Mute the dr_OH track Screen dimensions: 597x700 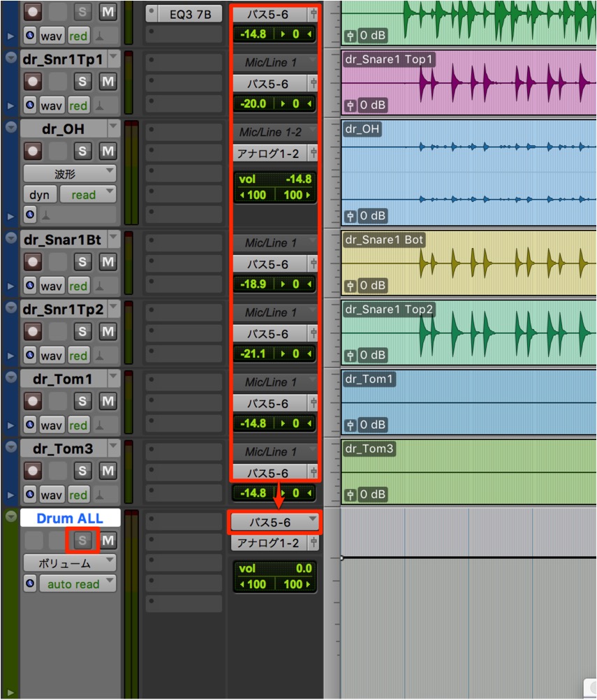coord(108,152)
